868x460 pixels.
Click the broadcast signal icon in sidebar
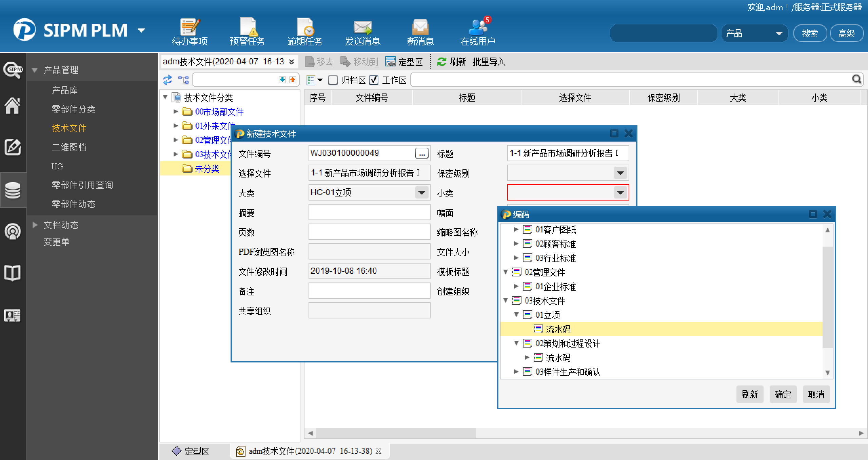[13, 231]
